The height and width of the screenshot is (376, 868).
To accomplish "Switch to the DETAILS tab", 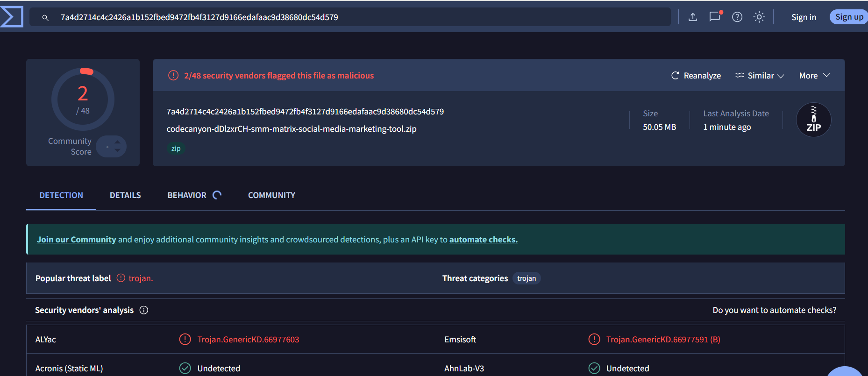I will pyautogui.click(x=125, y=195).
